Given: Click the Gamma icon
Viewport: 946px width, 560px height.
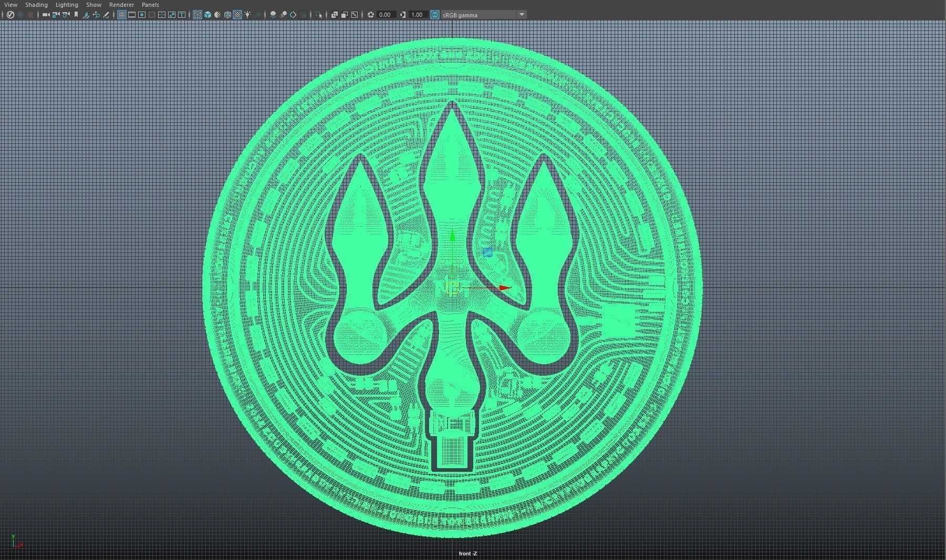Looking at the screenshot, I should pyautogui.click(x=403, y=15).
